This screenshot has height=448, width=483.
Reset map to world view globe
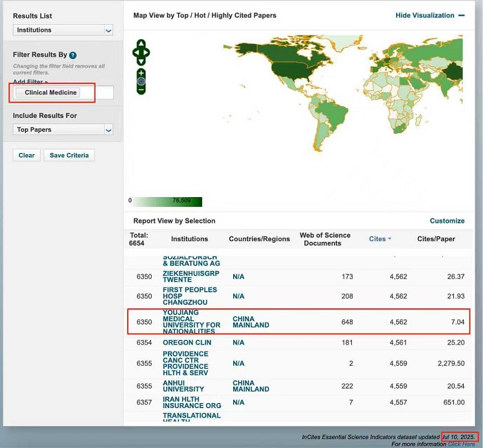click(x=141, y=81)
